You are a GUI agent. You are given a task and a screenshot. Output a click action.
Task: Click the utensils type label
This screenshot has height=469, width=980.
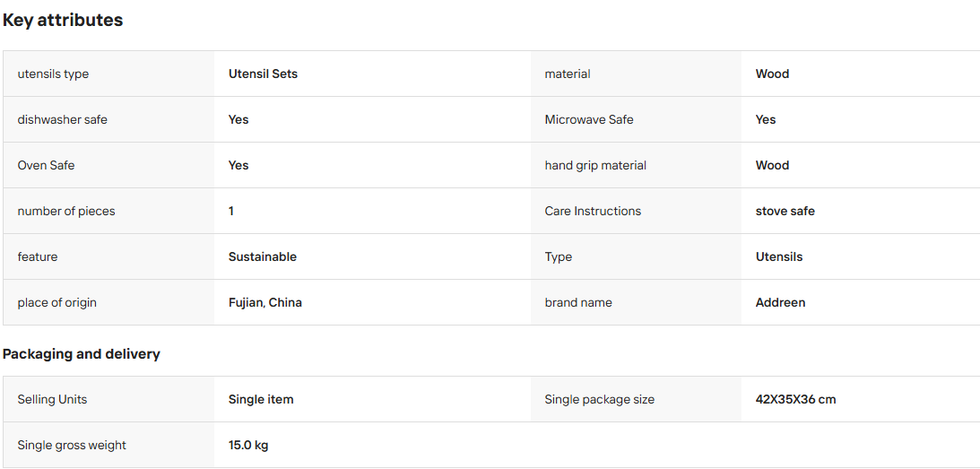tap(53, 74)
